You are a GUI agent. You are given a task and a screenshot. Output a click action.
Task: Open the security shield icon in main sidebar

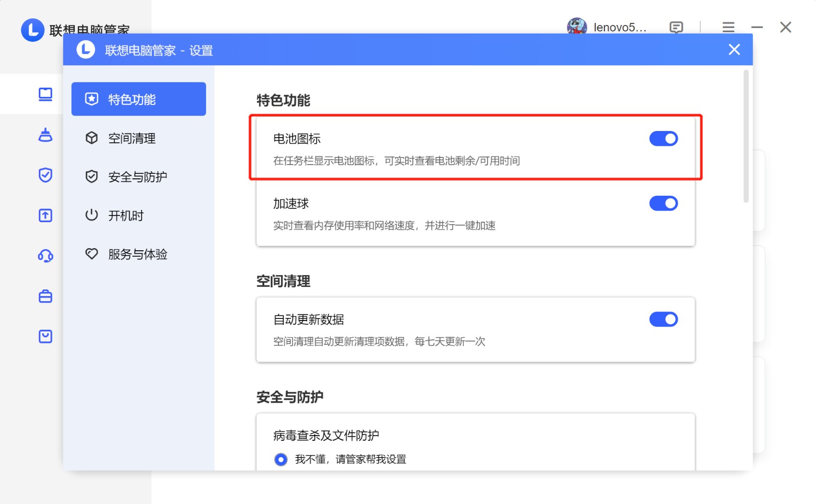45,175
